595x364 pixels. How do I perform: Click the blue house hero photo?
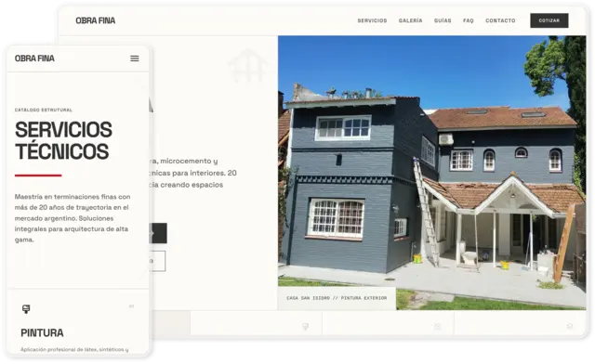point(431,173)
